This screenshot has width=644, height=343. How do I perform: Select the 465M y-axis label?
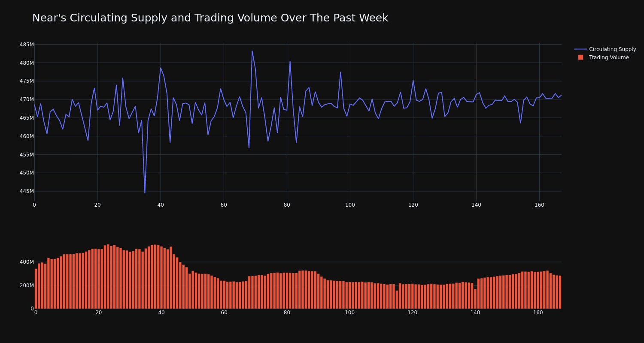click(27, 118)
